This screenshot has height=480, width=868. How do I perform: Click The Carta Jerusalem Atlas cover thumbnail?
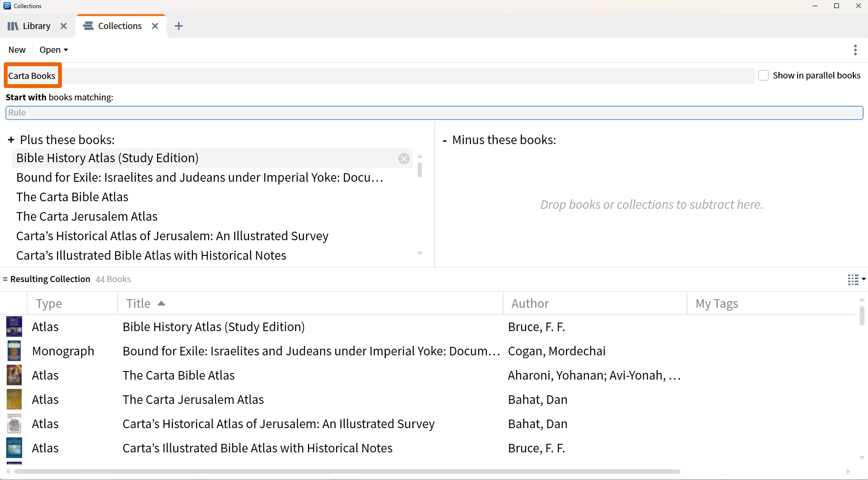[14, 400]
